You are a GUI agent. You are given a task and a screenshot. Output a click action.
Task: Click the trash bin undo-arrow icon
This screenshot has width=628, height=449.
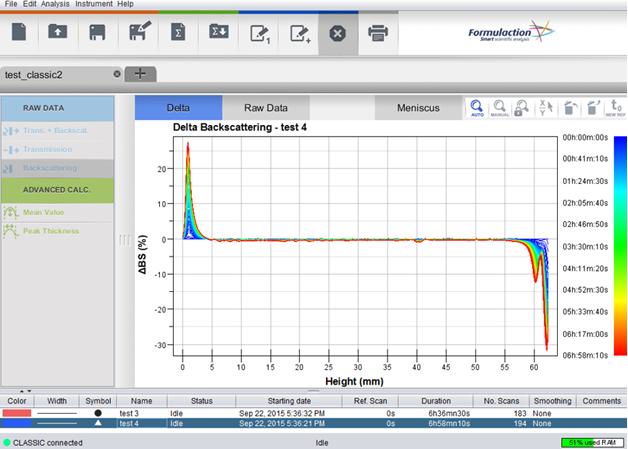pos(570,108)
